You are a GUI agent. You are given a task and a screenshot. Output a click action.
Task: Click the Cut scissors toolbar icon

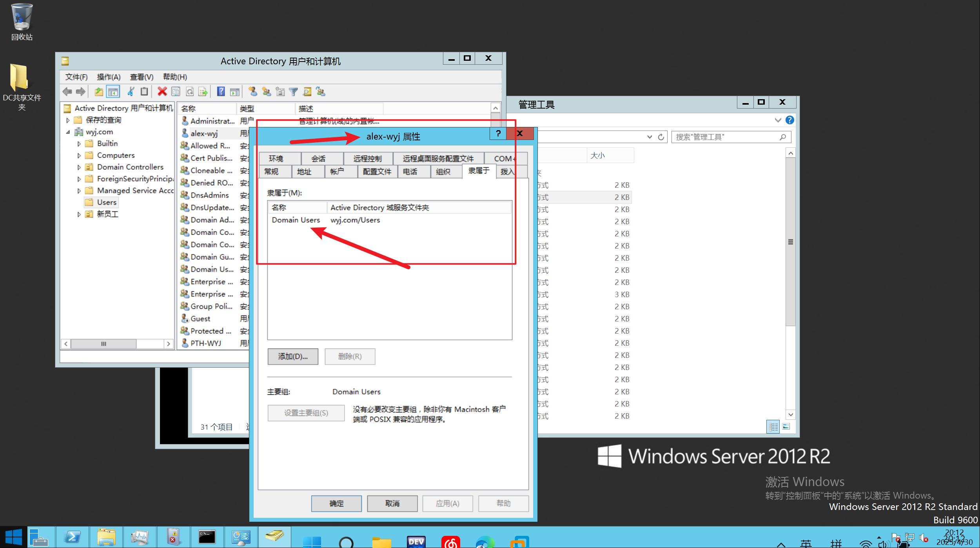tap(131, 92)
